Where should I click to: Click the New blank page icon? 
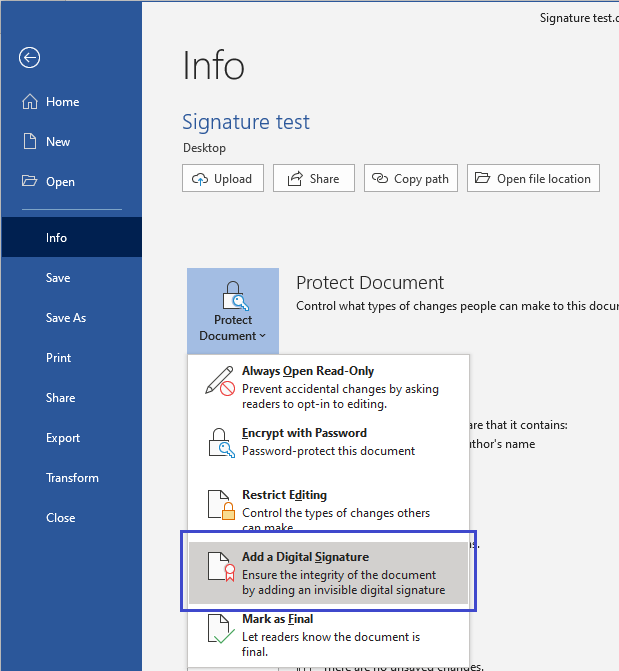[30, 141]
